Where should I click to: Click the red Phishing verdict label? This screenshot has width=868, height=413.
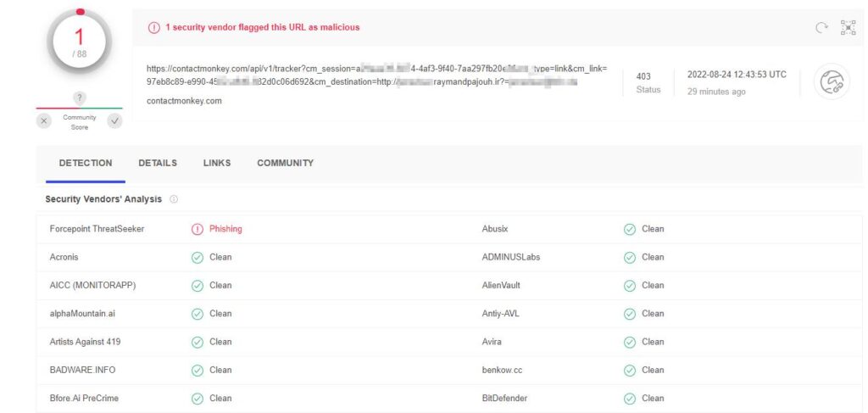click(x=225, y=229)
